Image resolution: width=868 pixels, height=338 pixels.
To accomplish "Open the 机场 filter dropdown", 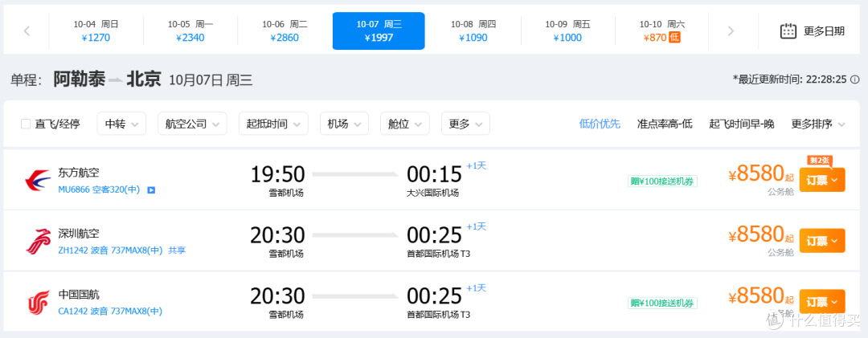I will pyautogui.click(x=344, y=124).
